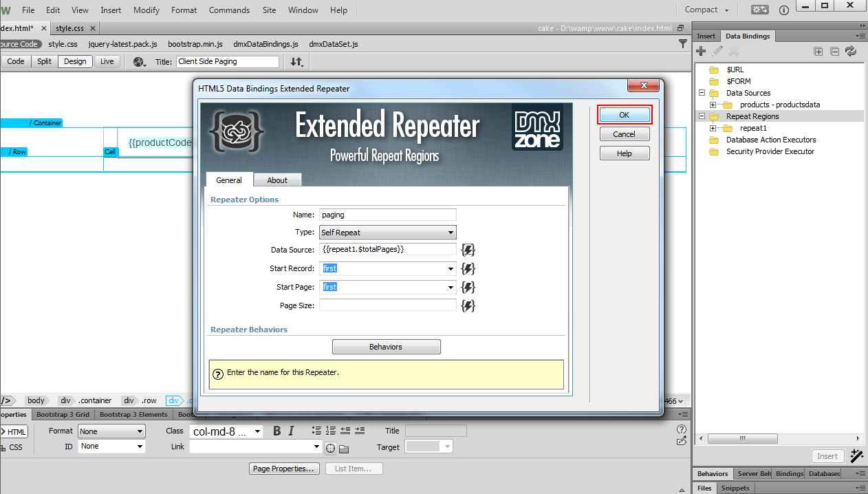868x494 pixels.
Task: Select the CSS properties mode
Action: 12,447
